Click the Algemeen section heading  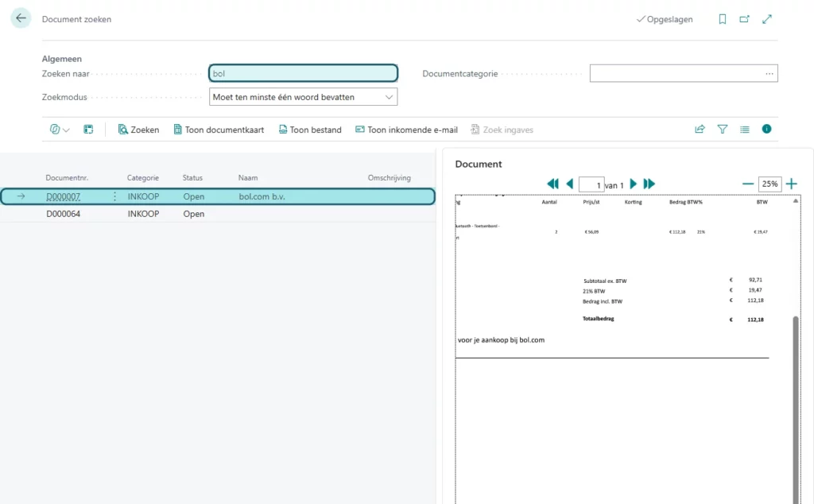click(x=62, y=59)
